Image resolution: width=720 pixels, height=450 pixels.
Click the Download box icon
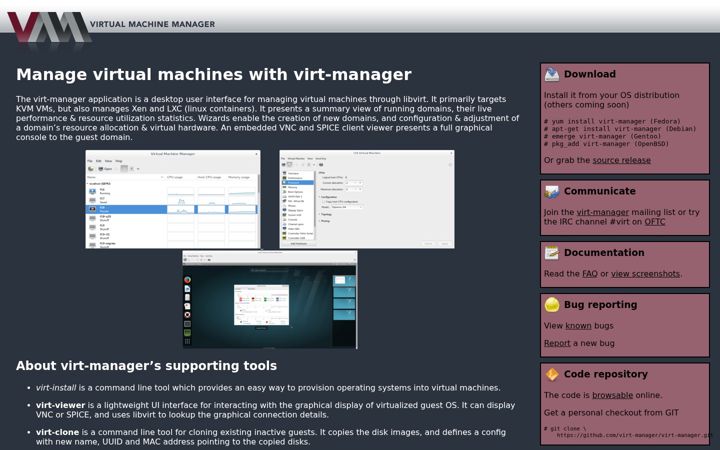551,74
